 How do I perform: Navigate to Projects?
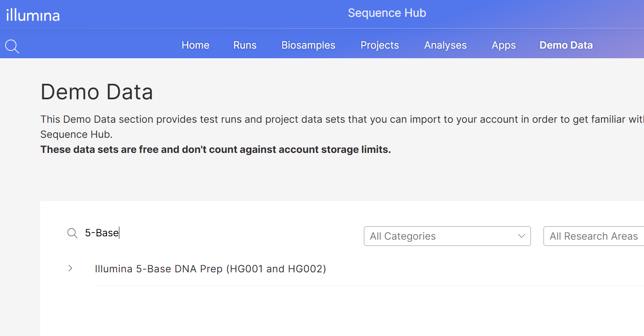click(379, 45)
